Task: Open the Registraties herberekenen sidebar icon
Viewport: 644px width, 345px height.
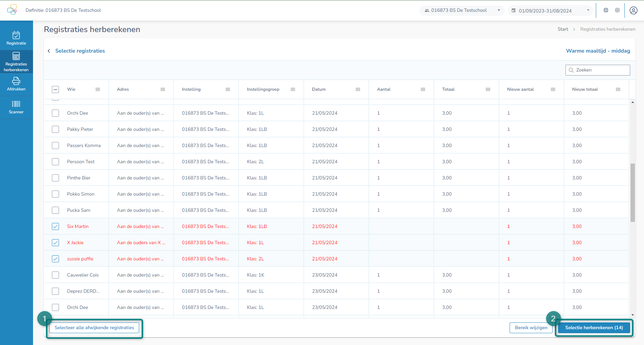Action: pos(16,61)
